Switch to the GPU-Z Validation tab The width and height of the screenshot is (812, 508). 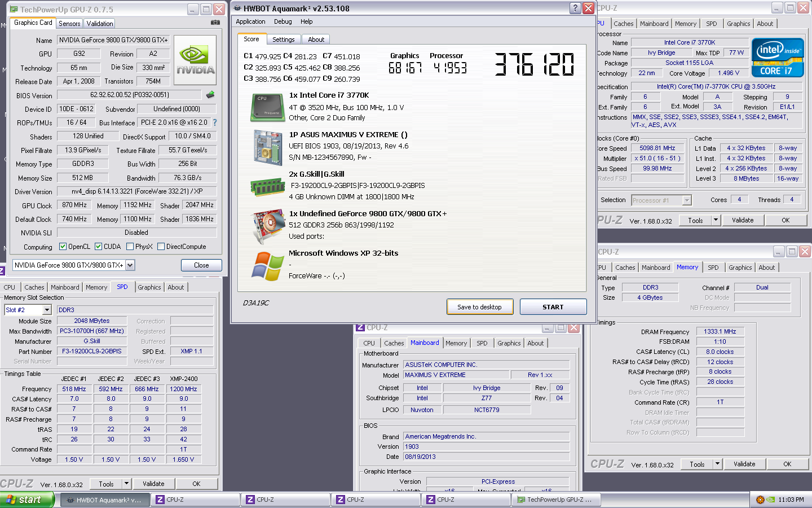(x=99, y=23)
